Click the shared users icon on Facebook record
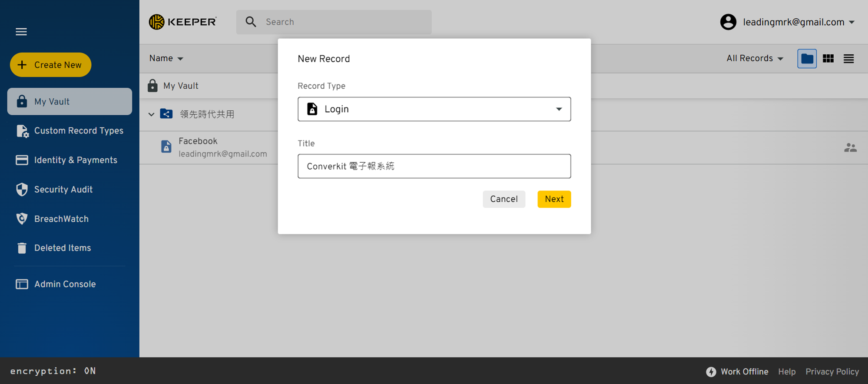The height and width of the screenshot is (384, 868). pyautogui.click(x=850, y=148)
